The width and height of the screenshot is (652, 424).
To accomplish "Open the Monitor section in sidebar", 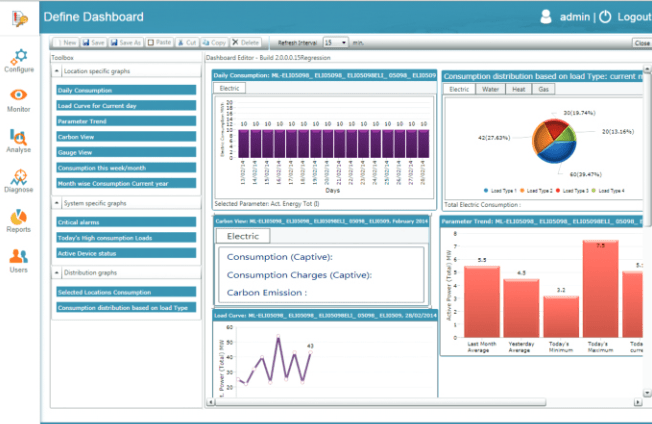I will coord(18,99).
